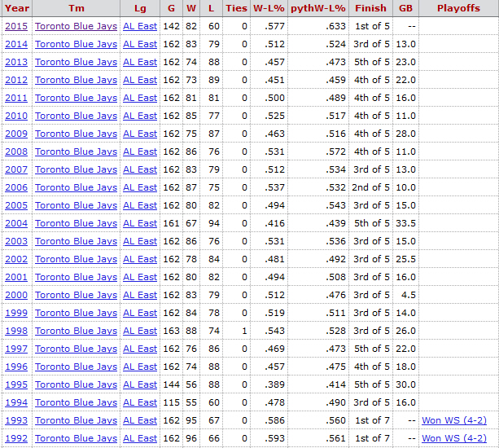
Task: Click AL East link in the 2012 row
Action: coord(140,80)
